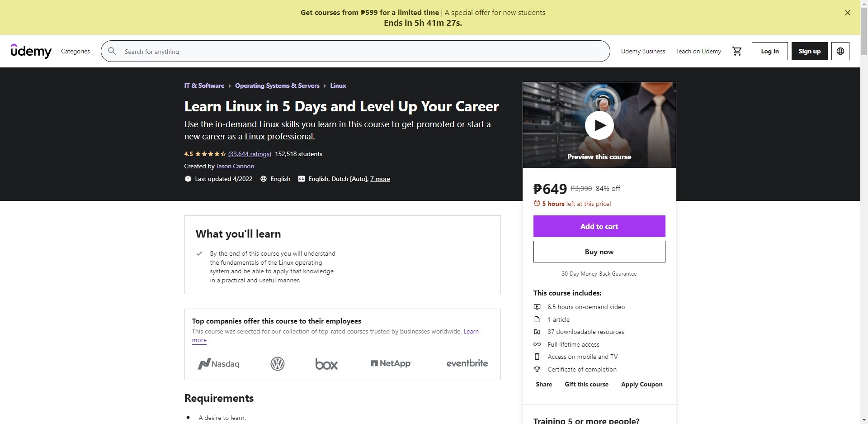Go to IT & Software breadcrumb
The width and height of the screenshot is (868, 424).
pyautogui.click(x=204, y=86)
